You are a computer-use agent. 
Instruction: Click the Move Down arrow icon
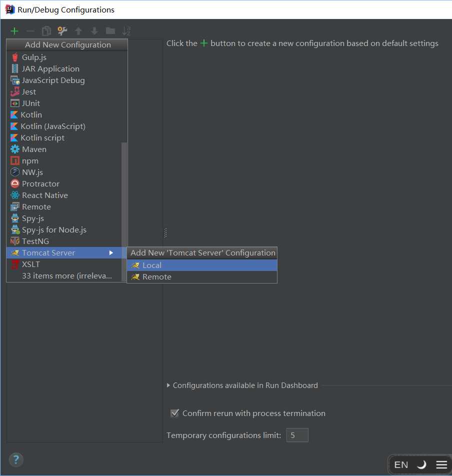click(94, 30)
